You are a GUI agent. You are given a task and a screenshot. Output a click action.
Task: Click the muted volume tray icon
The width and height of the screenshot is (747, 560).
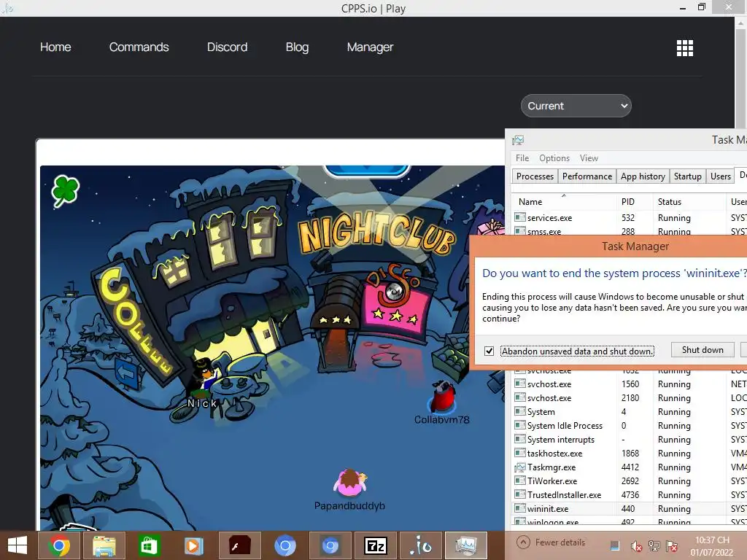tap(635, 546)
